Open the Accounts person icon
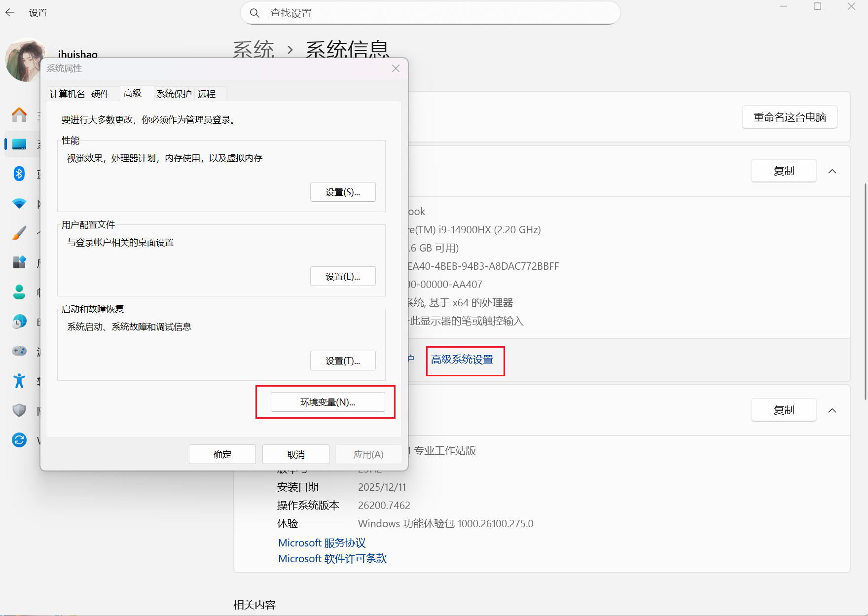The height and width of the screenshot is (616, 868). click(19, 292)
